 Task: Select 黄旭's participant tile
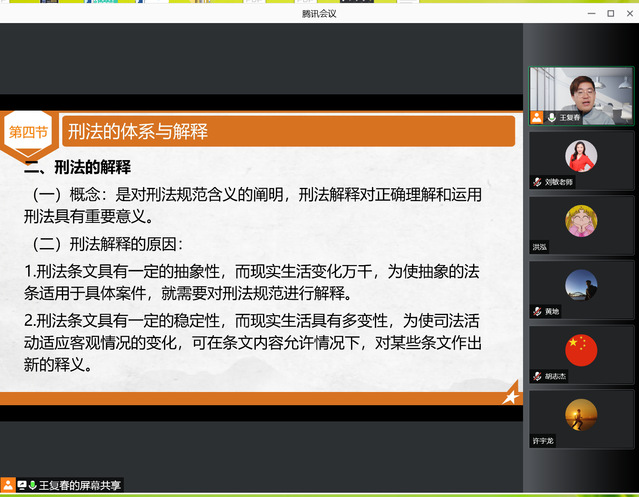pos(581,289)
